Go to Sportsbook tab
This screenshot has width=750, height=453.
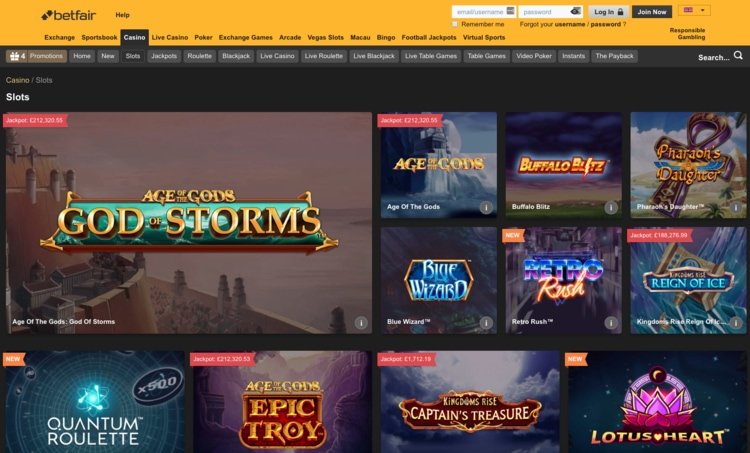99,37
